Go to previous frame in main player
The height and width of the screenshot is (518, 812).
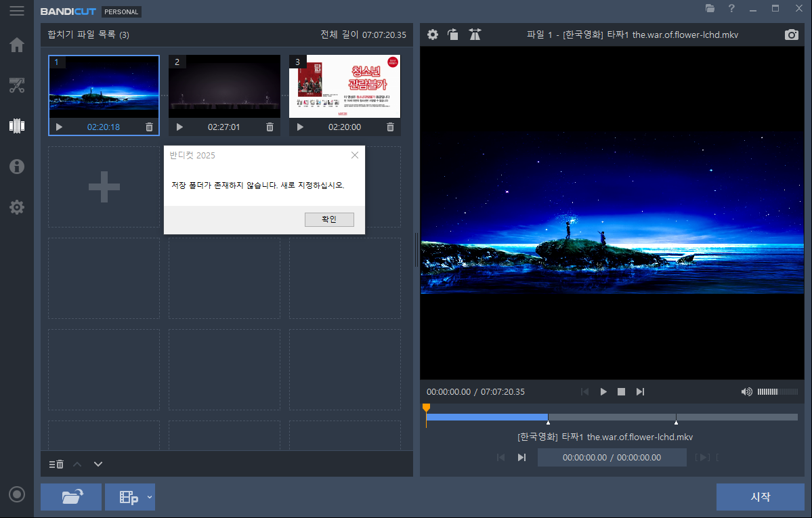(x=584, y=391)
